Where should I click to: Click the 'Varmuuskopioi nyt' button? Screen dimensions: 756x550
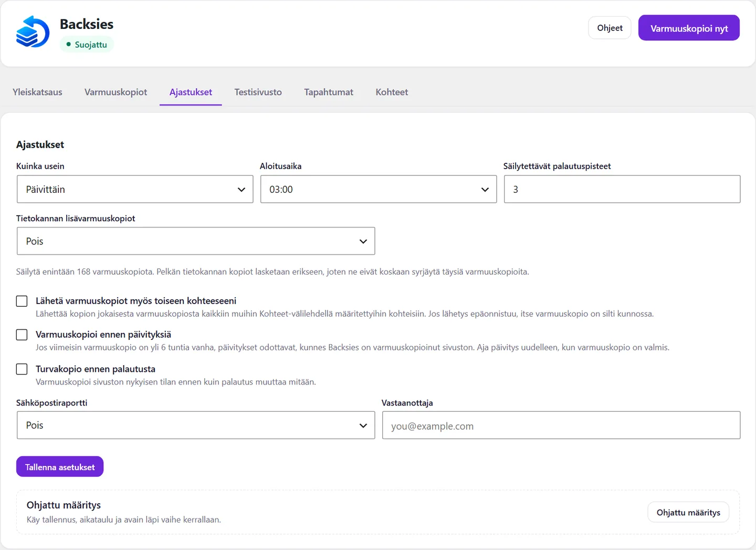point(689,28)
